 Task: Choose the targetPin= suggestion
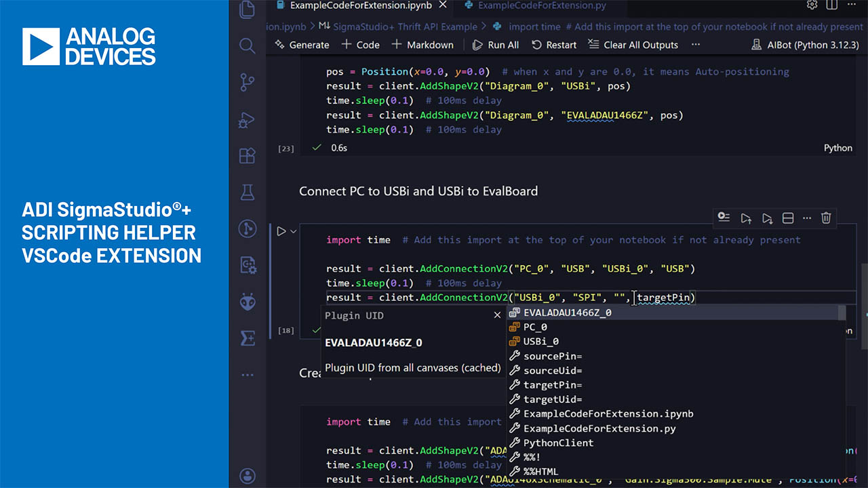(x=676, y=385)
